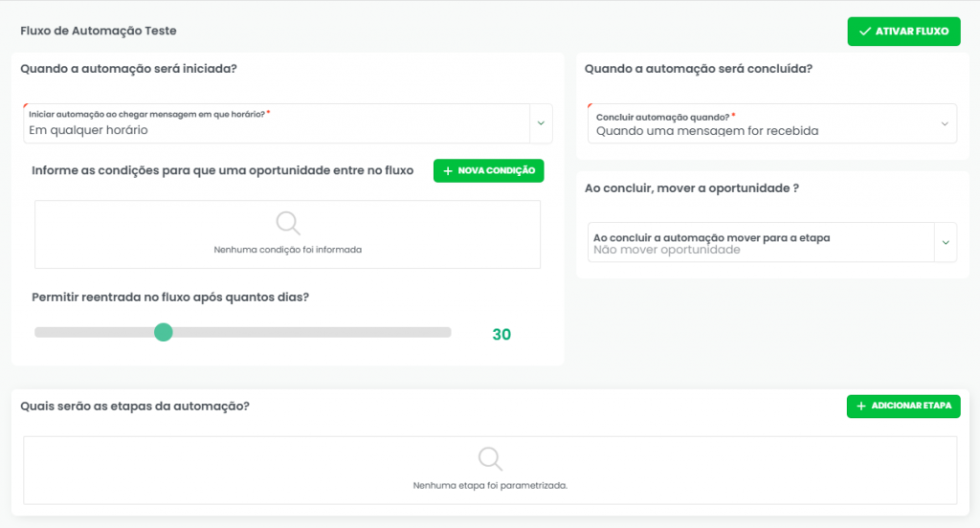This screenshot has width=980, height=528.
Task: Click the Quando uma mensagem for recebida value
Action: pos(706,131)
